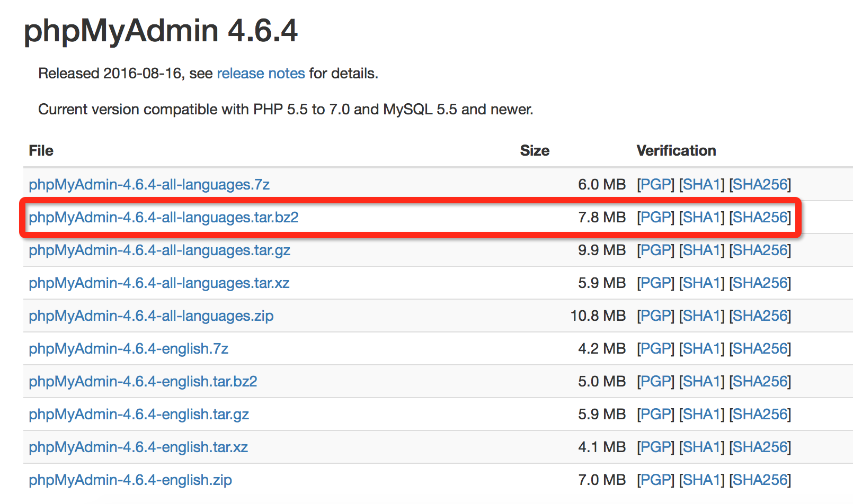This screenshot has height=504, width=853.
Task: Download phpMyAdmin-4.6.4-all-languages.tar.gz
Action: tap(159, 250)
